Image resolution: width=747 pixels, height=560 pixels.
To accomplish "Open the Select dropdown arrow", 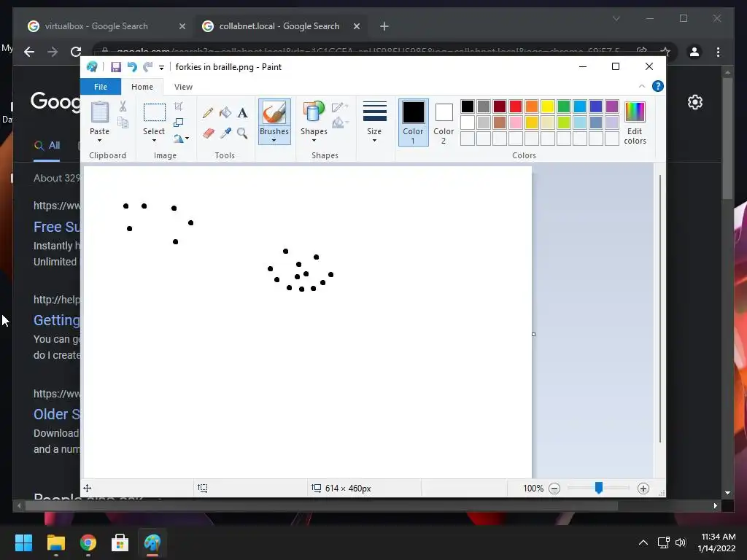I will pos(154,141).
